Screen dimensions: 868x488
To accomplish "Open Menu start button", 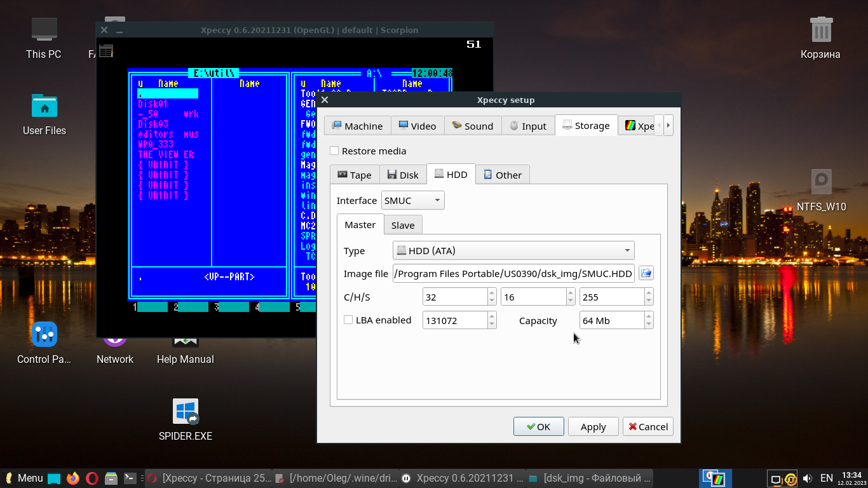I will tap(24, 478).
